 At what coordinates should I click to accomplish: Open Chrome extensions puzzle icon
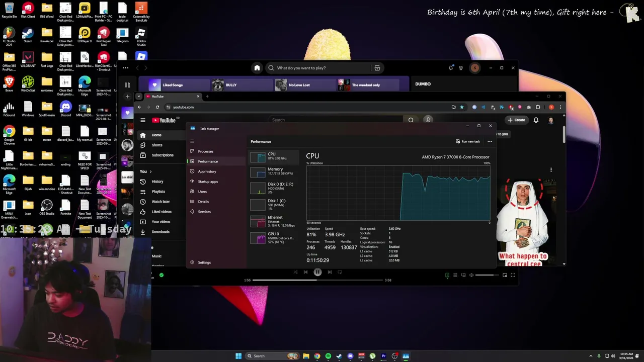(538, 107)
